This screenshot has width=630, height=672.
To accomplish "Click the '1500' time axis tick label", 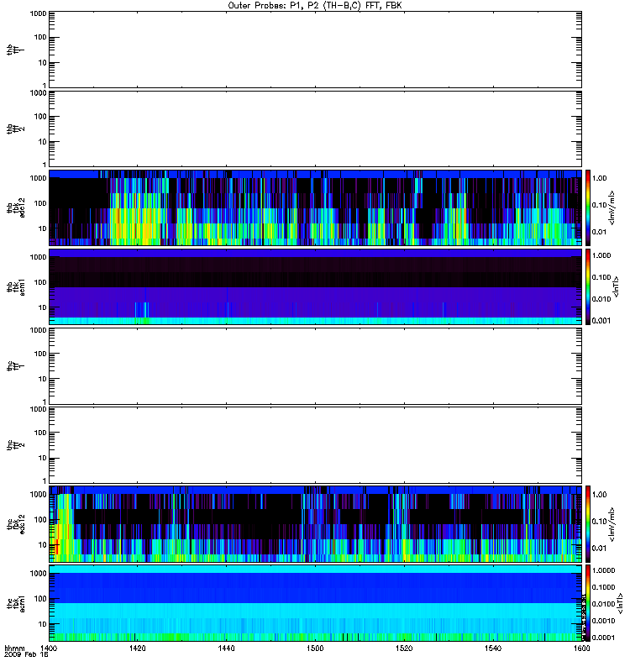I will coord(315,648).
